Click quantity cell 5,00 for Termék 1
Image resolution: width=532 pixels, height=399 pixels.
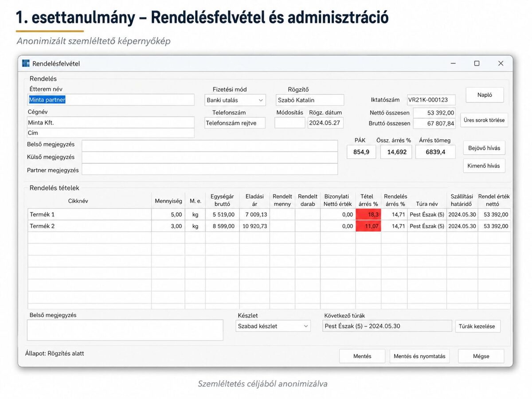pos(168,215)
